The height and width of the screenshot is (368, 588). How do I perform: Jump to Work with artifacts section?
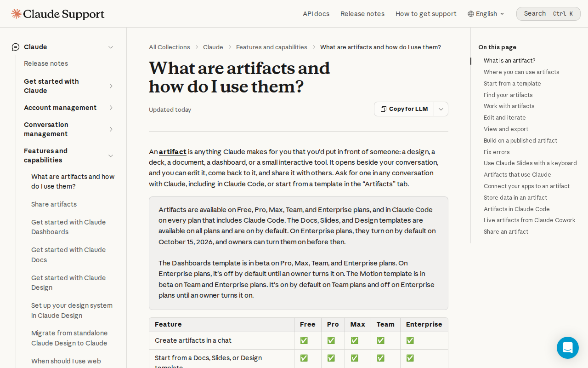point(509,106)
